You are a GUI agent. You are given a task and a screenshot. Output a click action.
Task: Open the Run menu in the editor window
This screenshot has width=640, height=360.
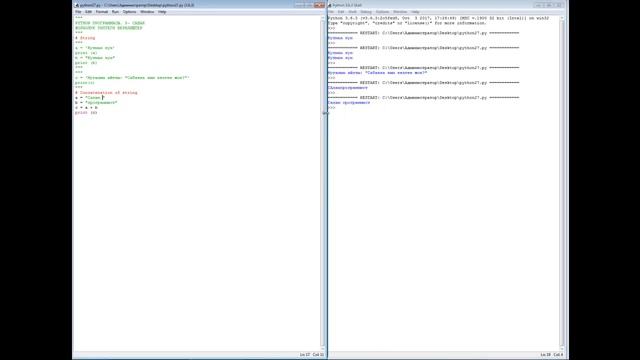coord(115,12)
